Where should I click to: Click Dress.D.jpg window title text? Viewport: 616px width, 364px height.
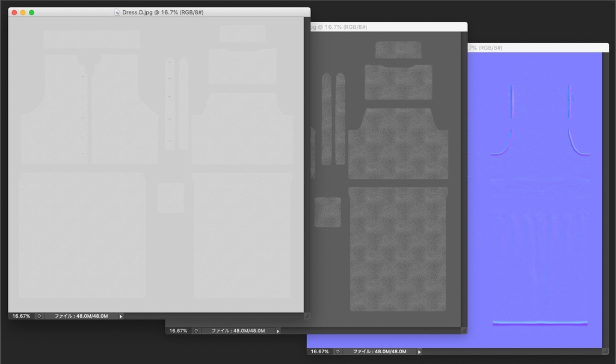click(x=162, y=12)
